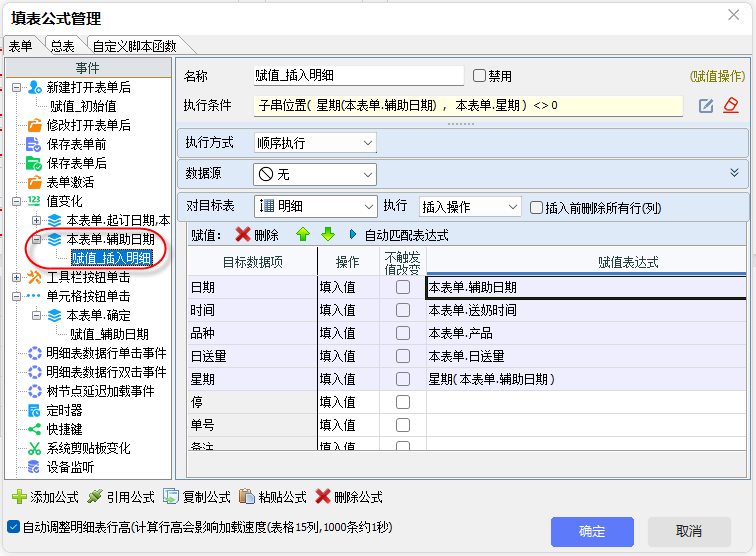Click the 确定 button
The width and height of the screenshot is (756, 556).
(592, 531)
